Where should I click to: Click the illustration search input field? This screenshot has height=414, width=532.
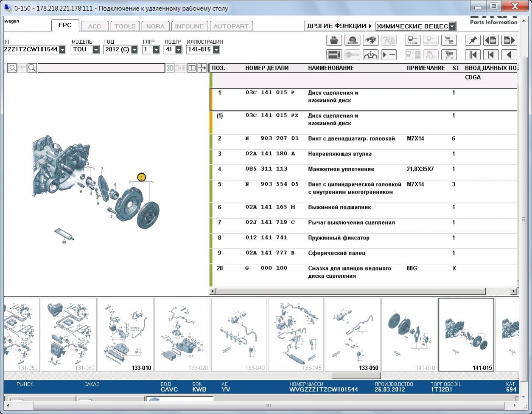pos(101,68)
